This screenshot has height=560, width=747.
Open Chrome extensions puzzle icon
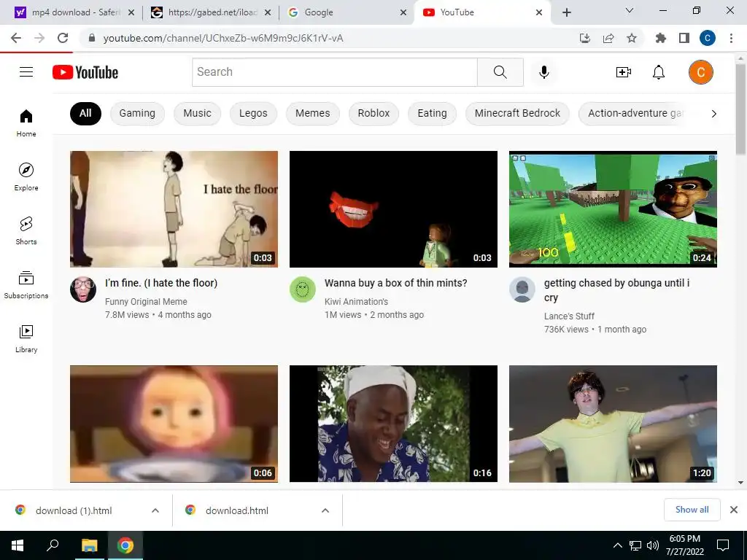point(661,38)
